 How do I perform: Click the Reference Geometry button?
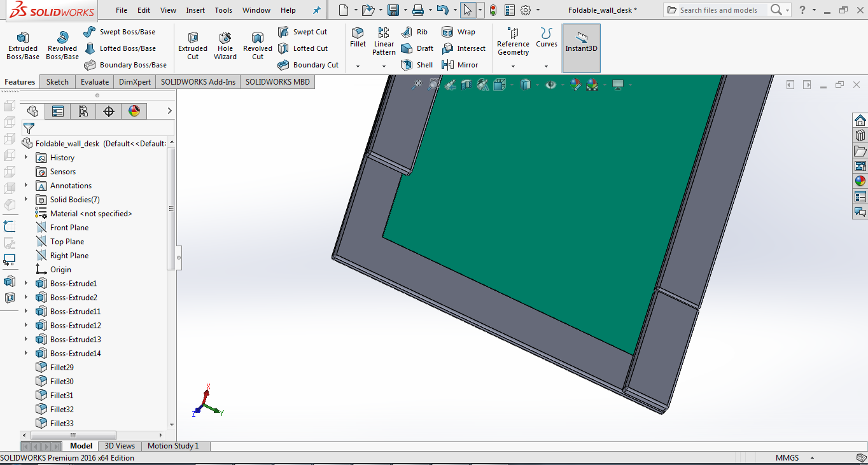[x=513, y=41]
